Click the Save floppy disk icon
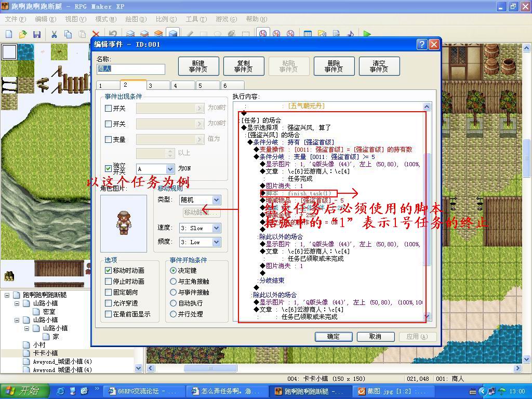The width and height of the screenshot is (532, 399). [37, 34]
